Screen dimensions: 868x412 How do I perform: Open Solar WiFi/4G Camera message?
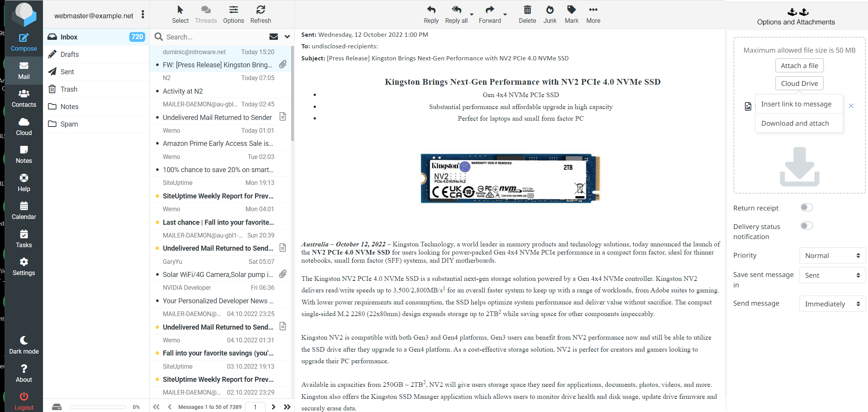click(221, 268)
